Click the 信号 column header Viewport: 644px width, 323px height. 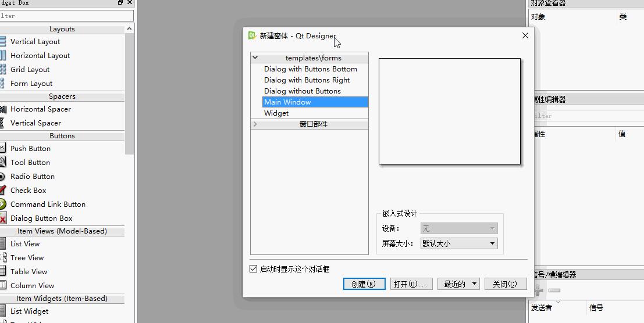point(596,308)
